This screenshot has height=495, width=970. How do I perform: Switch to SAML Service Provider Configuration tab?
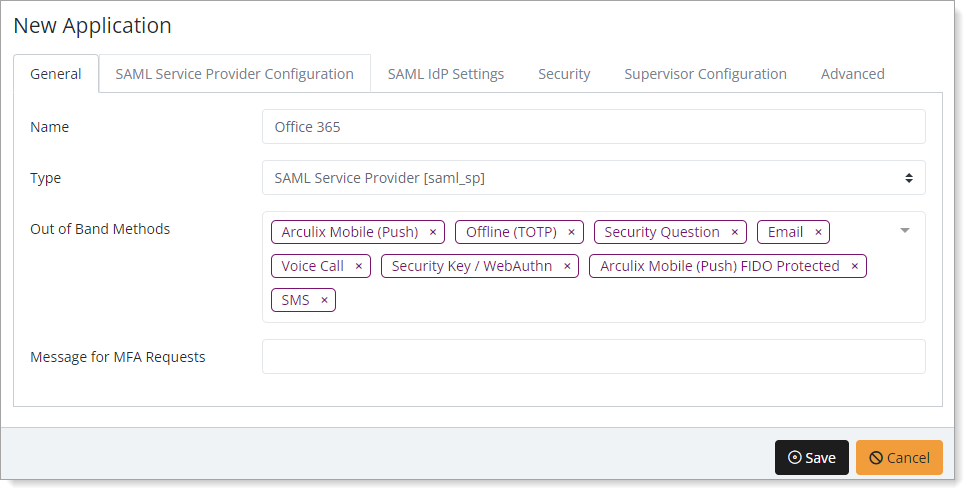pyautogui.click(x=234, y=74)
